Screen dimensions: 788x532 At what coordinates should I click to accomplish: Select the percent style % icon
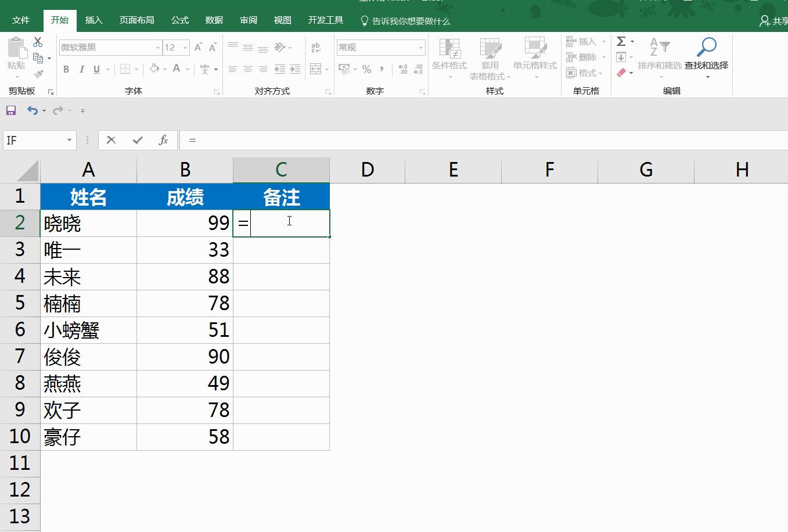(366, 69)
